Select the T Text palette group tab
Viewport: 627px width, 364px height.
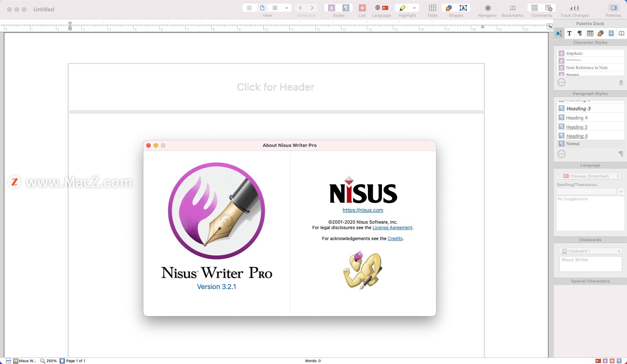click(569, 33)
